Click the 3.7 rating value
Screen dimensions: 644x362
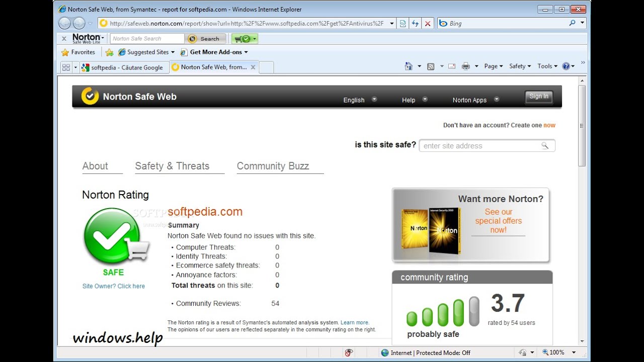(x=508, y=304)
